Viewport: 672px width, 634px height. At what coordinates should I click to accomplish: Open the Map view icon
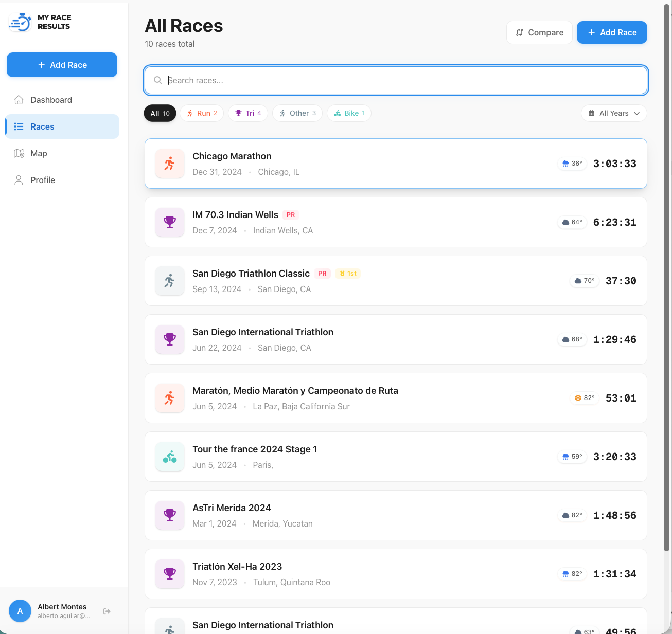[19, 153]
